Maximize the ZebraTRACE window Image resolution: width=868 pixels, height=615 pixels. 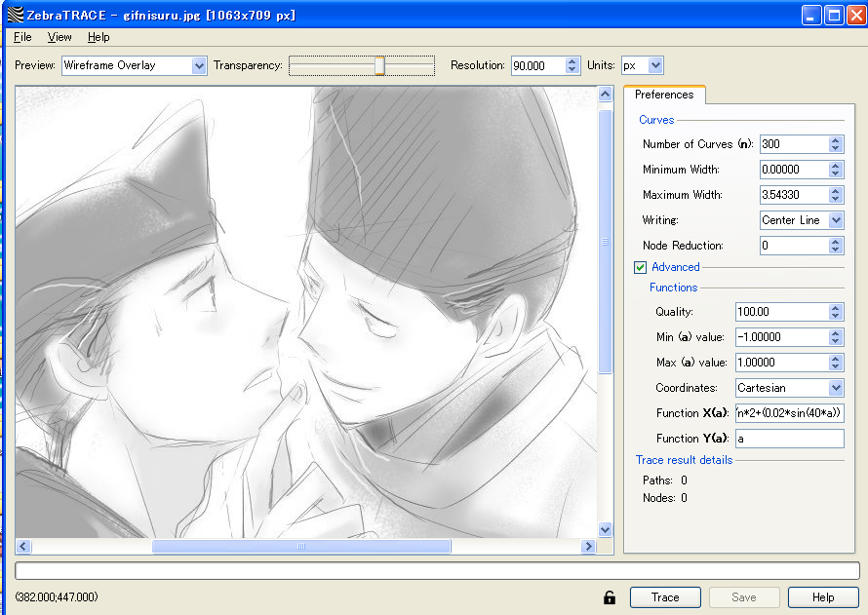click(x=834, y=15)
